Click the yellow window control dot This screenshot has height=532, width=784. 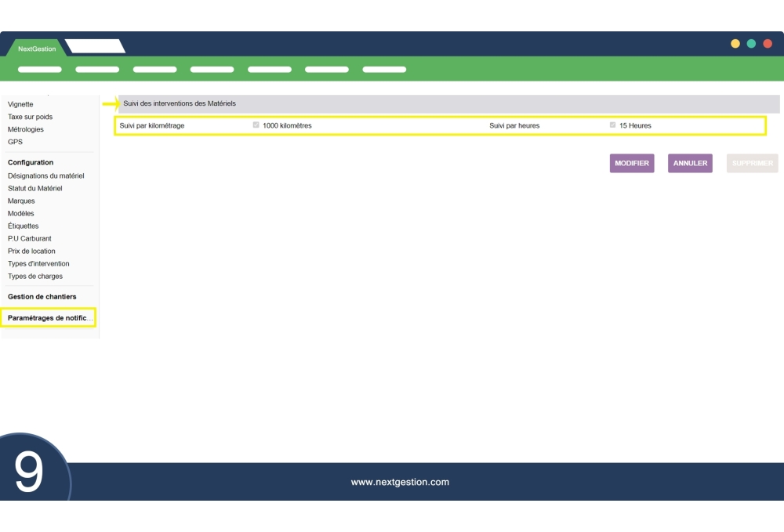point(735,43)
